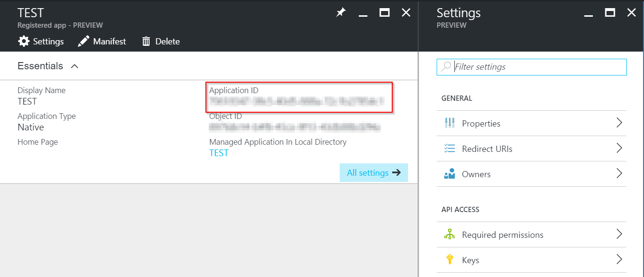644x277 pixels.
Task: Expand the Properties settings row
Action: [620, 123]
